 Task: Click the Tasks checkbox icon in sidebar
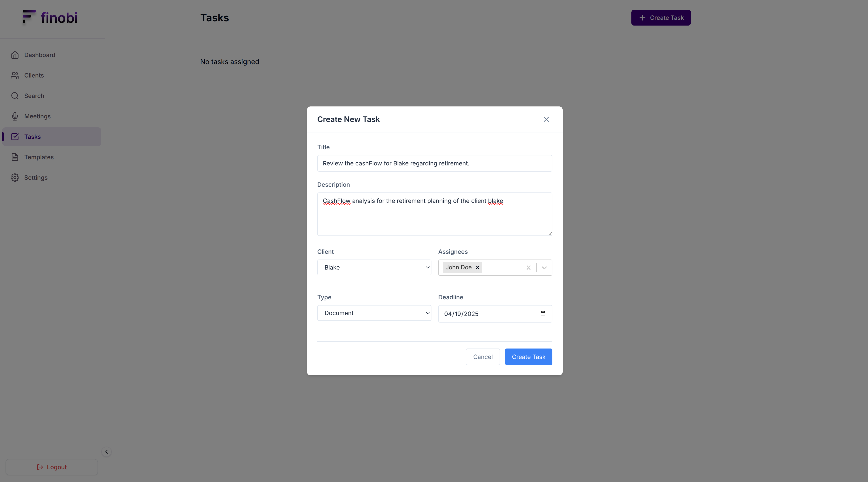pyautogui.click(x=15, y=137)
